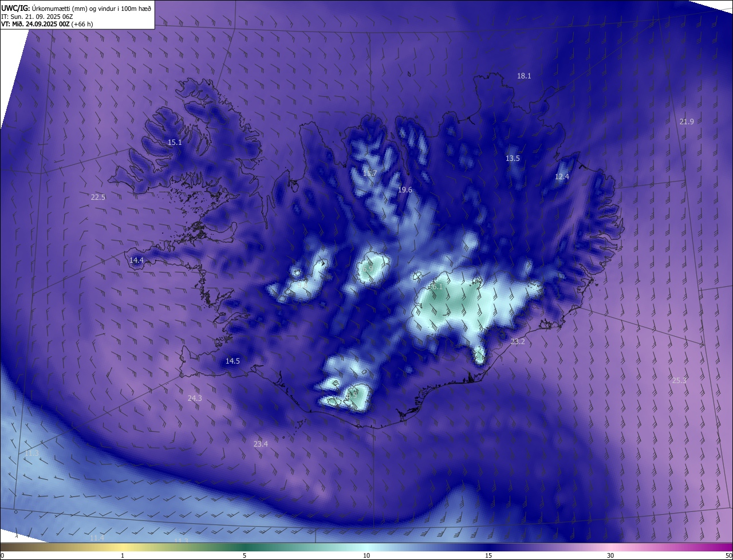
Task: Click the 21.9 value label on the map
Action: click(x=687, y=121)
